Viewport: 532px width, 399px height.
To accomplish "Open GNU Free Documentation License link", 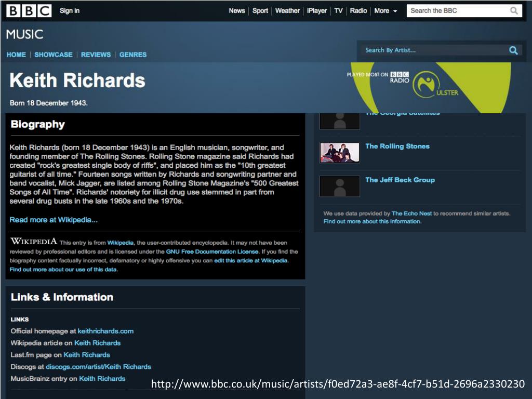I will pyautogui.click(x=212, y=252).
